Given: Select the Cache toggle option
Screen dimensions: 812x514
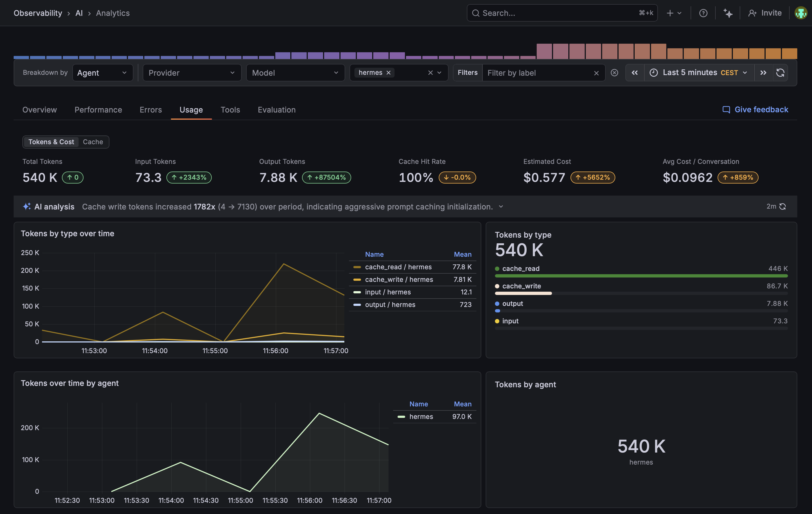Looking at the screenshot, I should click(93, 142).
